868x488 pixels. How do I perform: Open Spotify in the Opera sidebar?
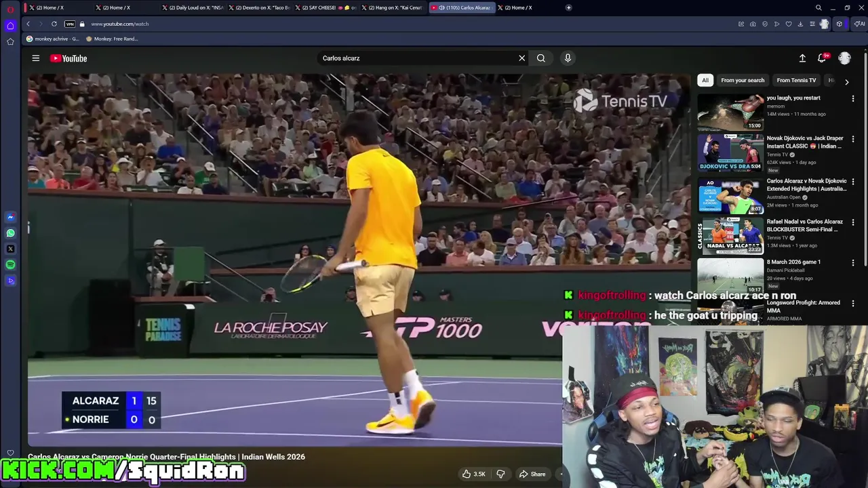tap(10, 264)
